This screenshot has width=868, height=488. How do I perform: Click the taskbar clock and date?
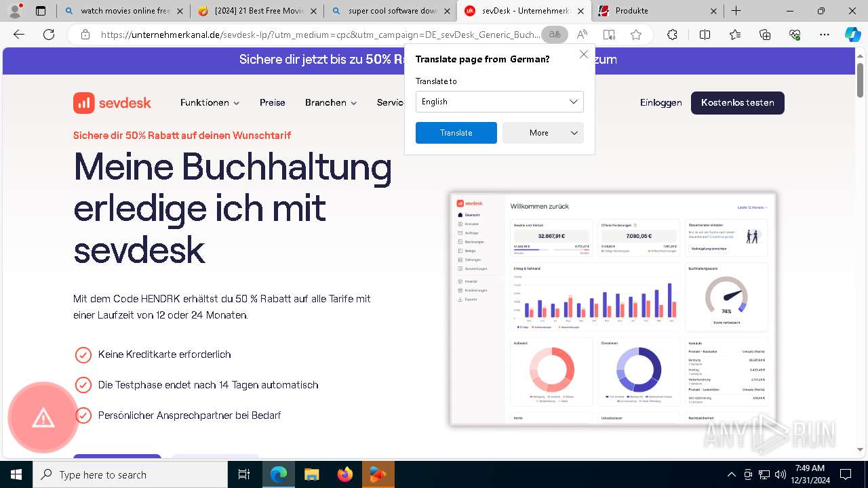coord(810,474)
